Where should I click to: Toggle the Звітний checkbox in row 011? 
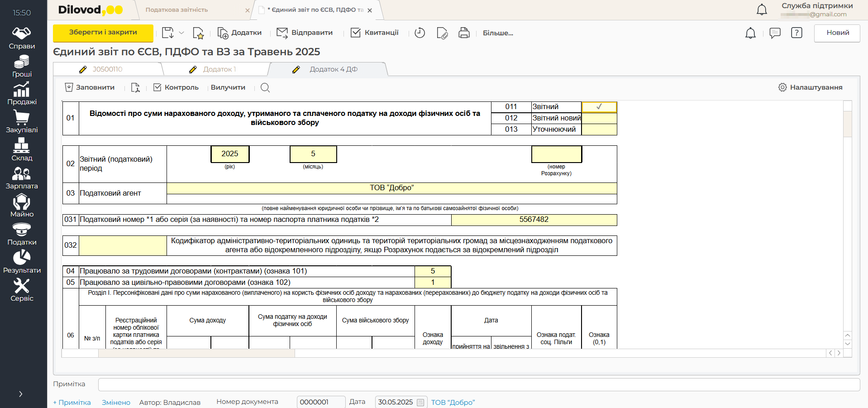coord(599,107)
